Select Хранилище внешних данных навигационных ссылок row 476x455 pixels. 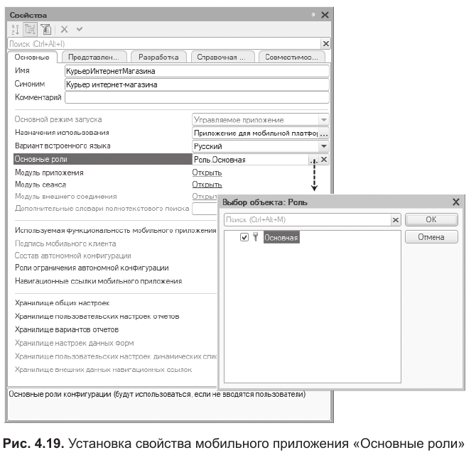[104, 369]
